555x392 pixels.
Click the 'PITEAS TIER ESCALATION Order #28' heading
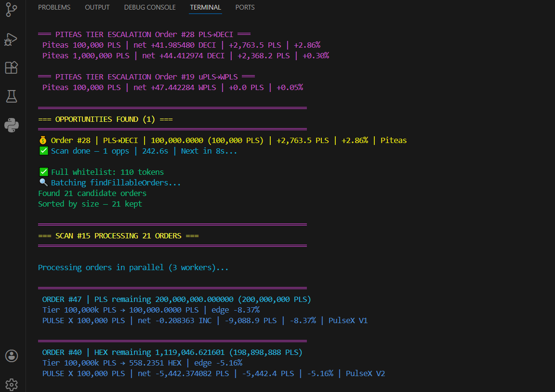coord(145,34)
